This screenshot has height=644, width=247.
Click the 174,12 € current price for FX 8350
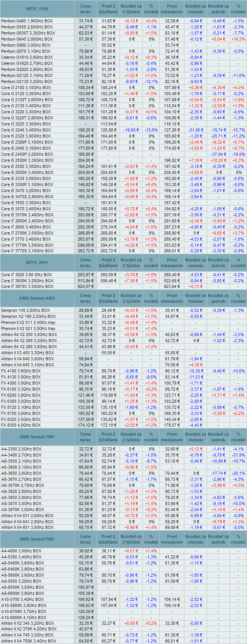85,425
